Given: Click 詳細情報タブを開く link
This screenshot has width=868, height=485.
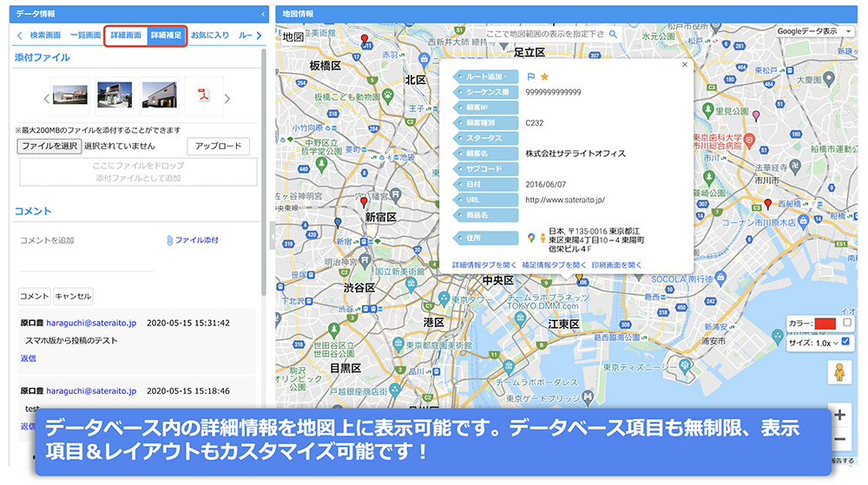Looking at the screenshot, I should [x=483, y=265].
